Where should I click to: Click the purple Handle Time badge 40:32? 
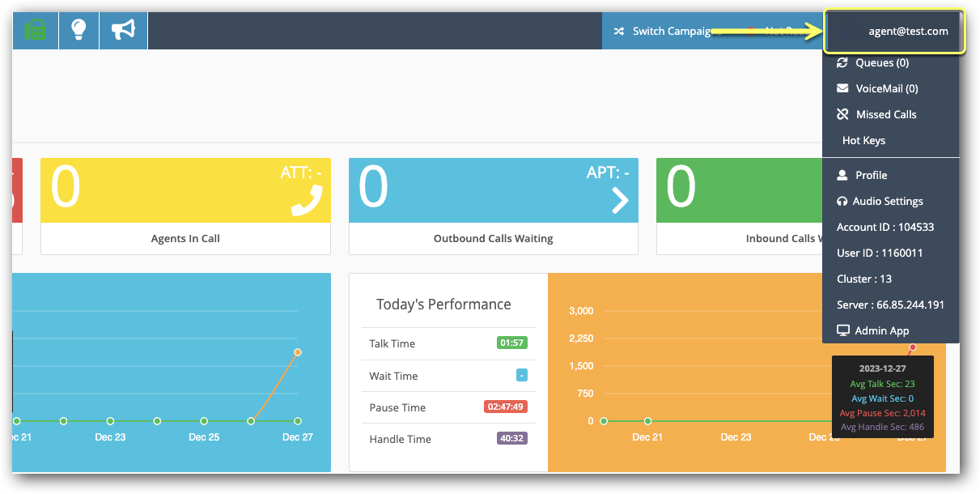(511, 439)
